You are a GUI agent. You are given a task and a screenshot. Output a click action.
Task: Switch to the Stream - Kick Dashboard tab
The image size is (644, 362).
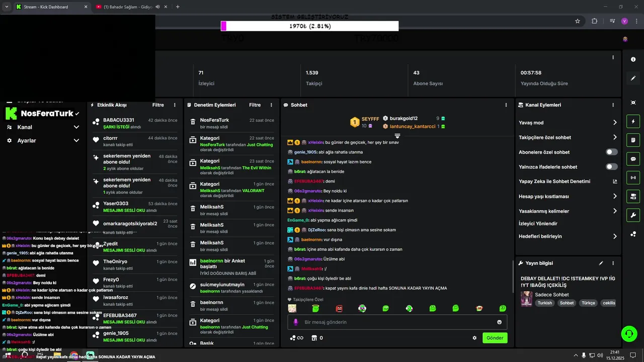(x=51, y=7)
